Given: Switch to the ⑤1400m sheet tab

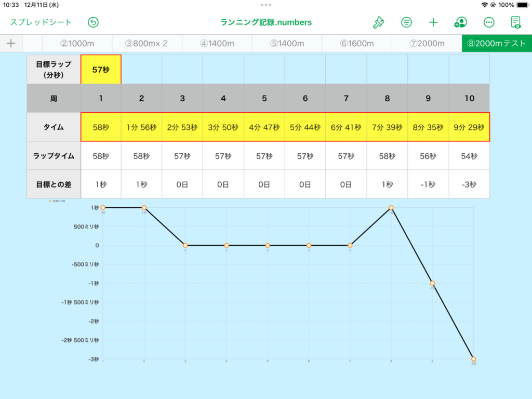Looking at the screenshot, I should pos(287,44).
